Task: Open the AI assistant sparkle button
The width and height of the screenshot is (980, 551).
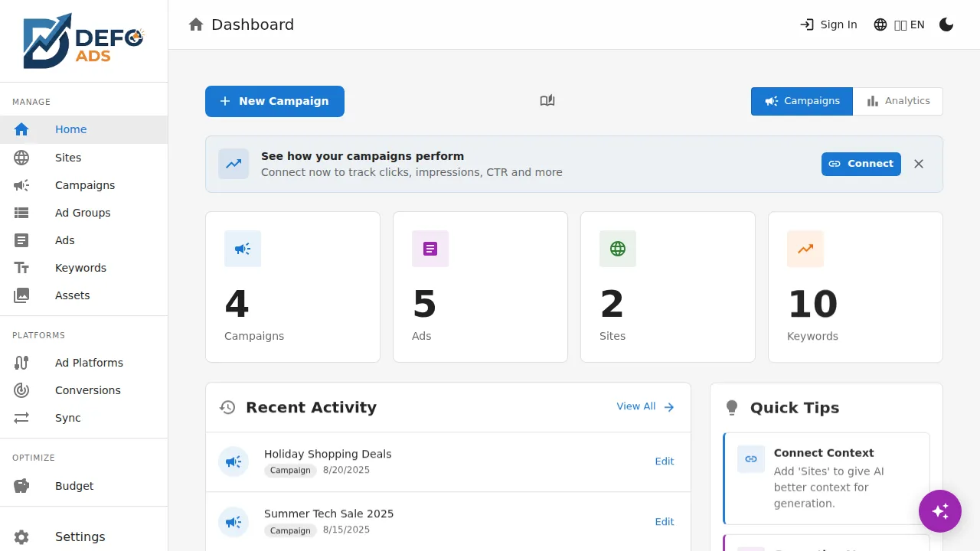Action: tap(940, 511)
